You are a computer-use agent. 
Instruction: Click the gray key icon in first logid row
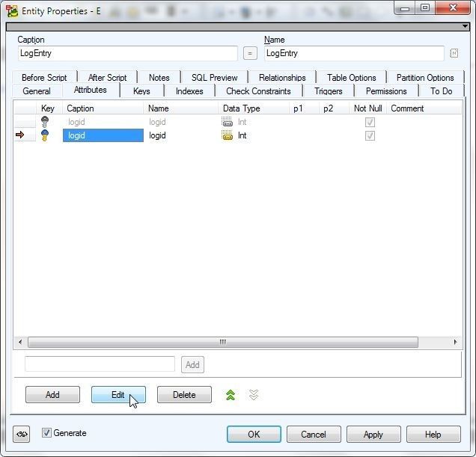(x=45, y=122)
